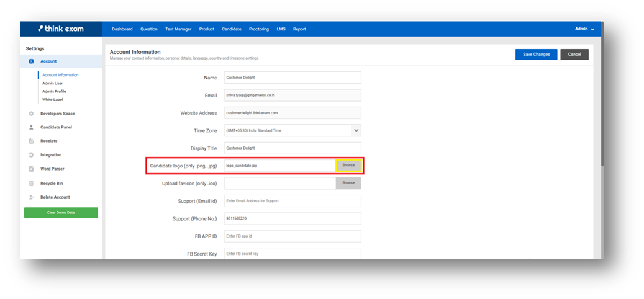Browse for a Candidate logo file
The image size is (644, 299).
[x=348, y=166]
